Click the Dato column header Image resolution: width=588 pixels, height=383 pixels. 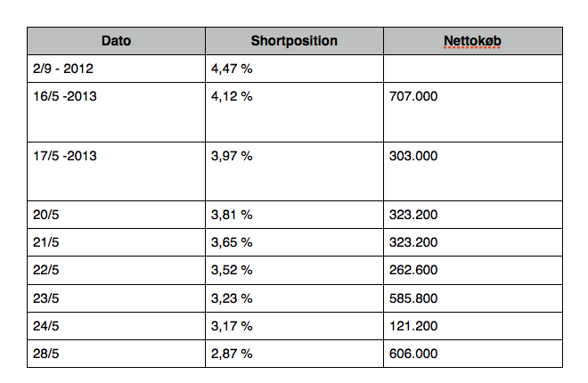[116, 41]
